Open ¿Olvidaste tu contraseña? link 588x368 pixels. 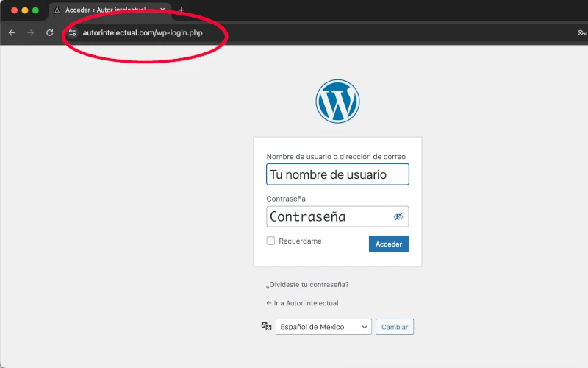[x=307, y=284]
